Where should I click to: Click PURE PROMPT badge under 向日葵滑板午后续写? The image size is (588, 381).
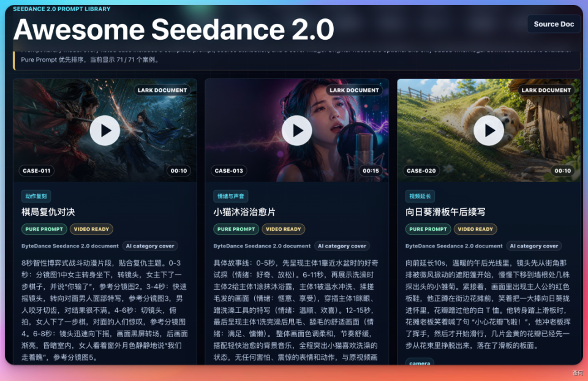428,229
